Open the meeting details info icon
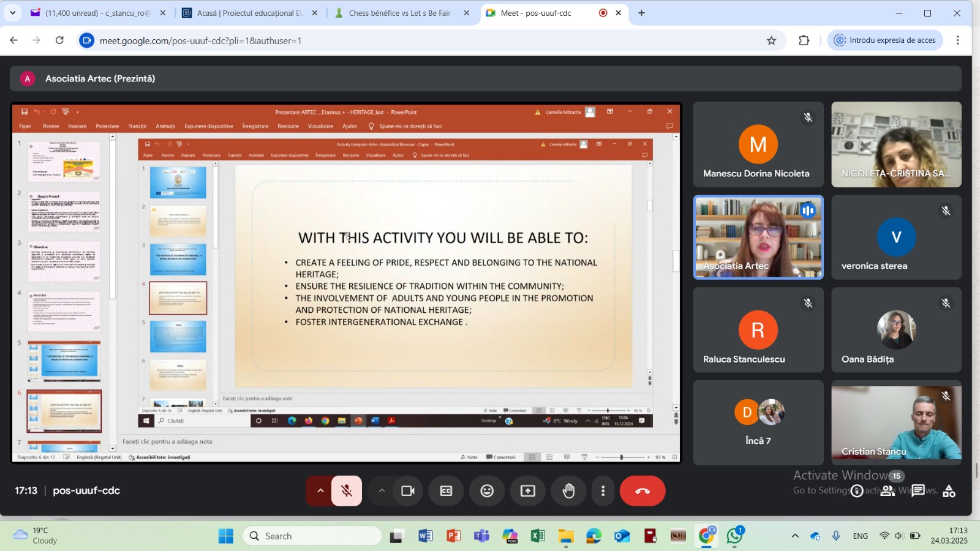The image size is (980, 551). click(x=857, y=491)
